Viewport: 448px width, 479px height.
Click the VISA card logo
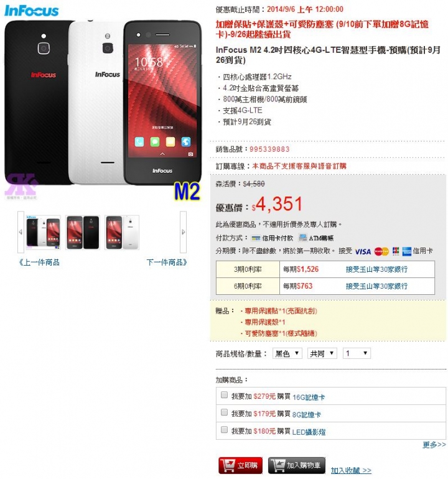coord(363,251)
